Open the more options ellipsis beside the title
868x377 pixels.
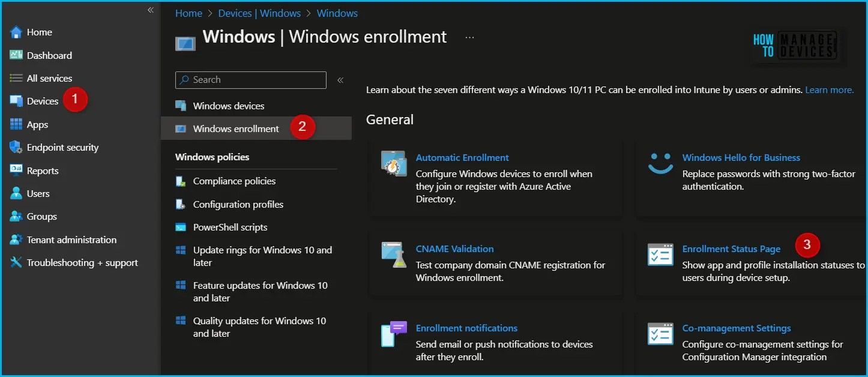[x=469, y=36]
